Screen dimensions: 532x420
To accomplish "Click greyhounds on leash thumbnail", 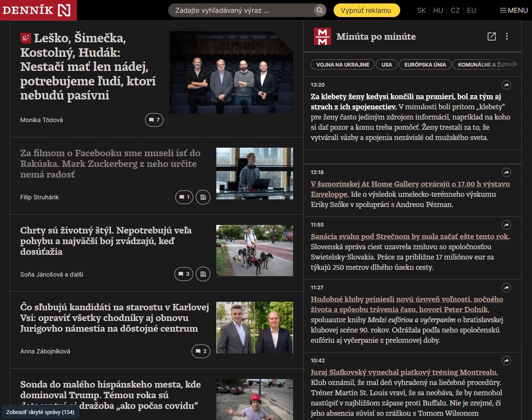I will coord(255,251).
